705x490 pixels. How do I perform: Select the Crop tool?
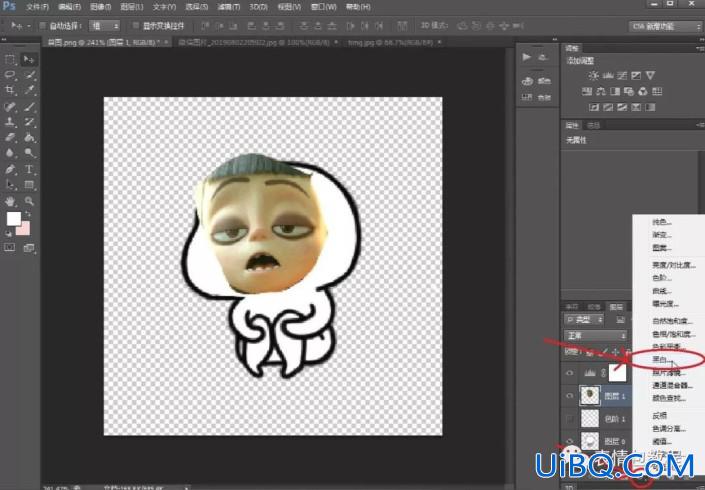[x=10, y=90]
